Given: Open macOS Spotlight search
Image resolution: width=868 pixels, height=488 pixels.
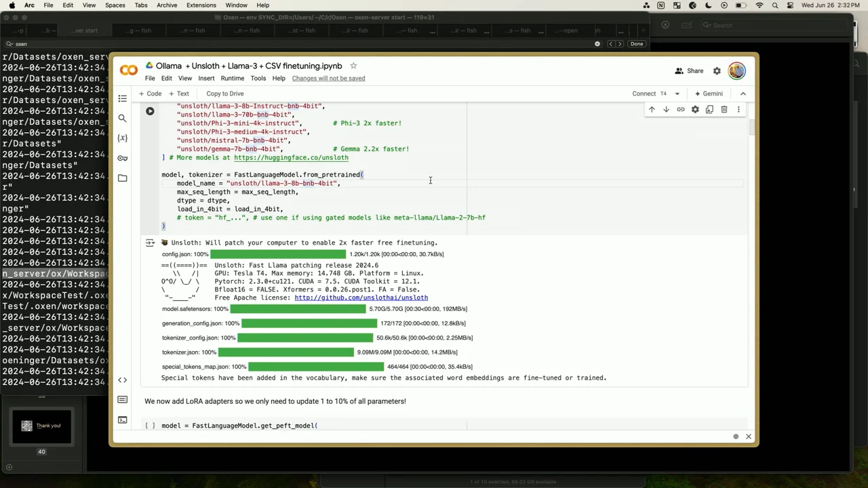Looking at the screenshot, I should (775, 5).
